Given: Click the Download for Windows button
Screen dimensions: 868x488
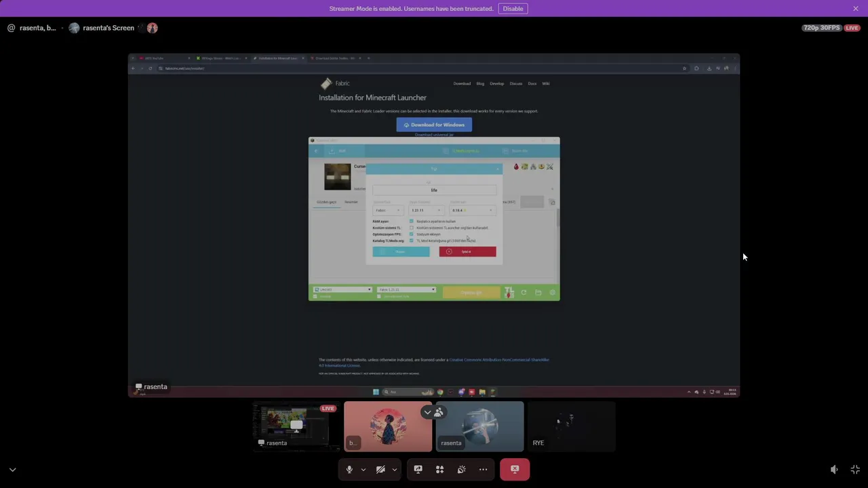Looking at the screenshot, I should (434, 125).
